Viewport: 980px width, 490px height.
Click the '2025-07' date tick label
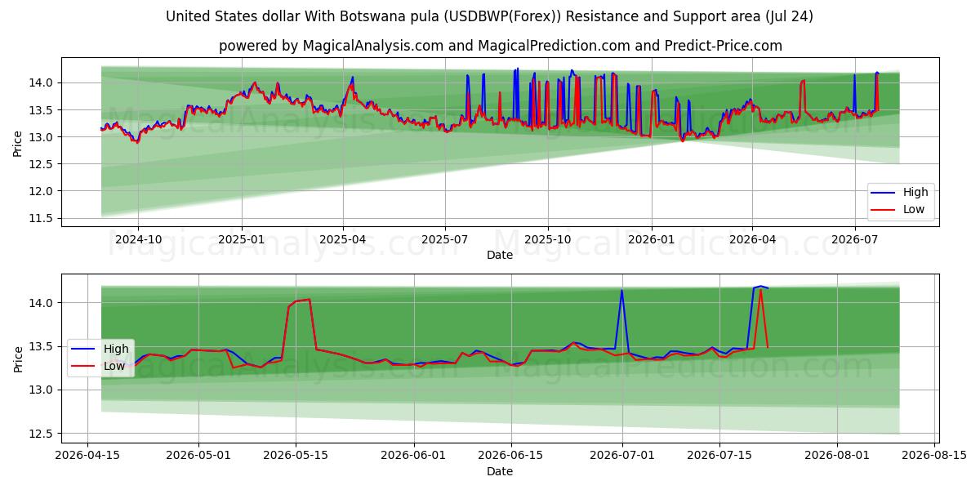pyautogui.click(x=445, y=239)
